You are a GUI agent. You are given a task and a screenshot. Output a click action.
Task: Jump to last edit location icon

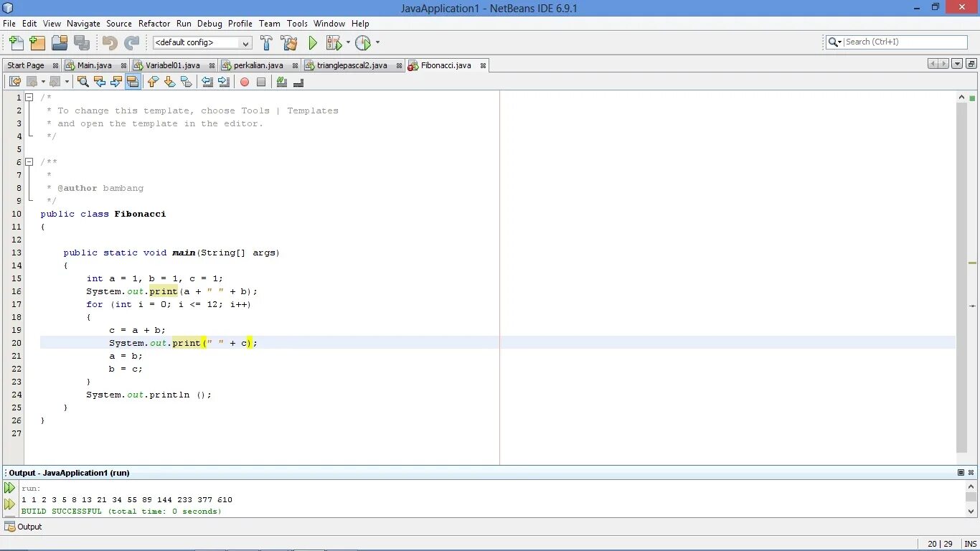click(x=15, y=82)
